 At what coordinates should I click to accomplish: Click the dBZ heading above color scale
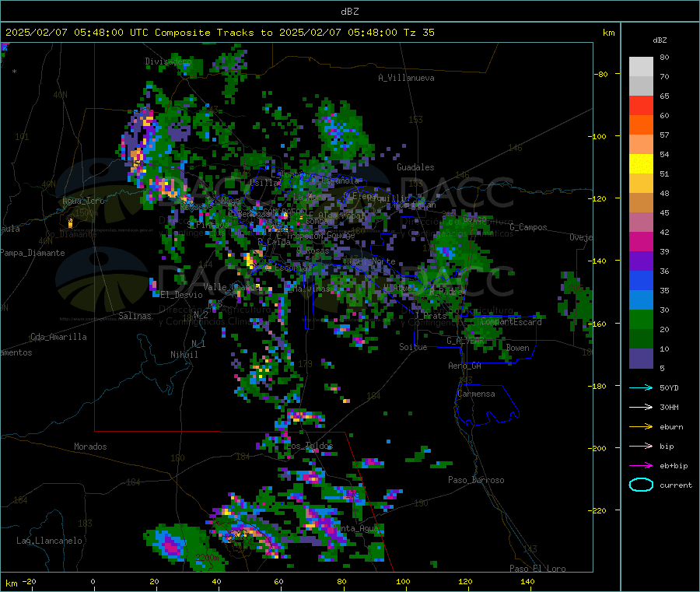[x=660, y=40]
